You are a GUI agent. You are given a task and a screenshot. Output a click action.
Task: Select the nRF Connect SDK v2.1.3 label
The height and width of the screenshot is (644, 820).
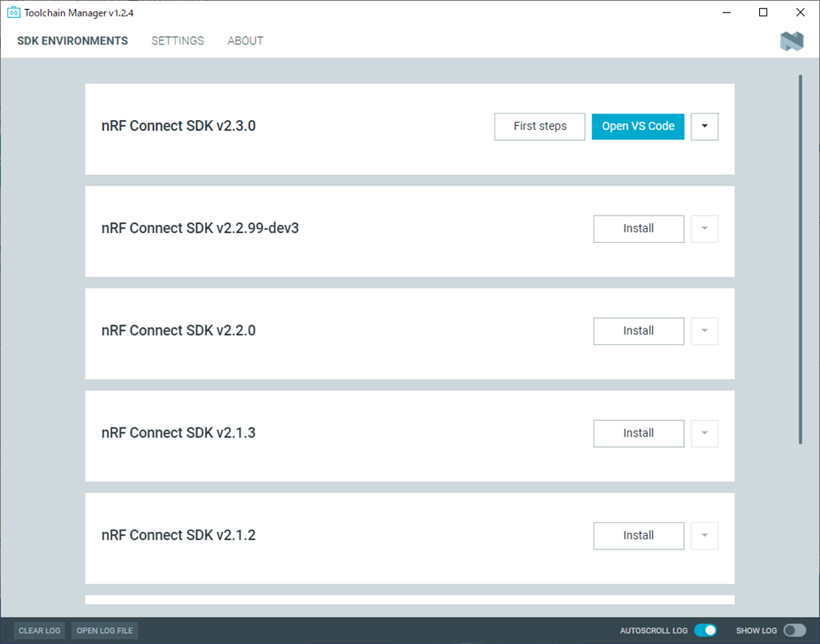(x=178, y=433)
